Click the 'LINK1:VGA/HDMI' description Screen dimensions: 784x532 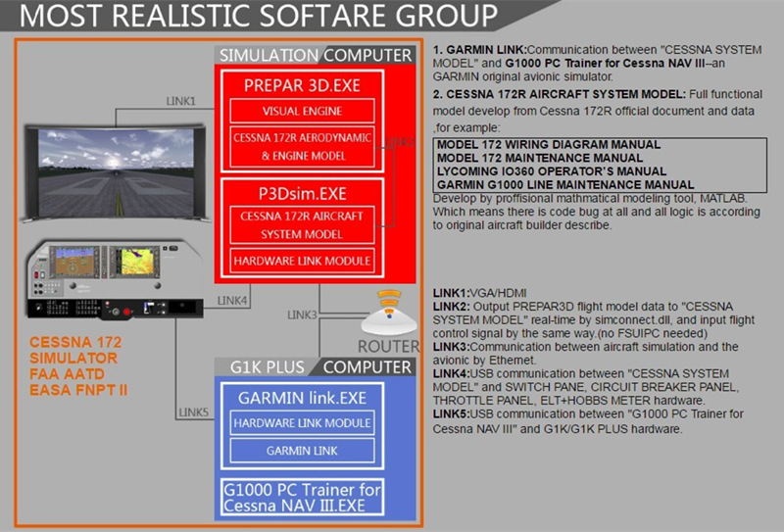click(x=479, y=293)
